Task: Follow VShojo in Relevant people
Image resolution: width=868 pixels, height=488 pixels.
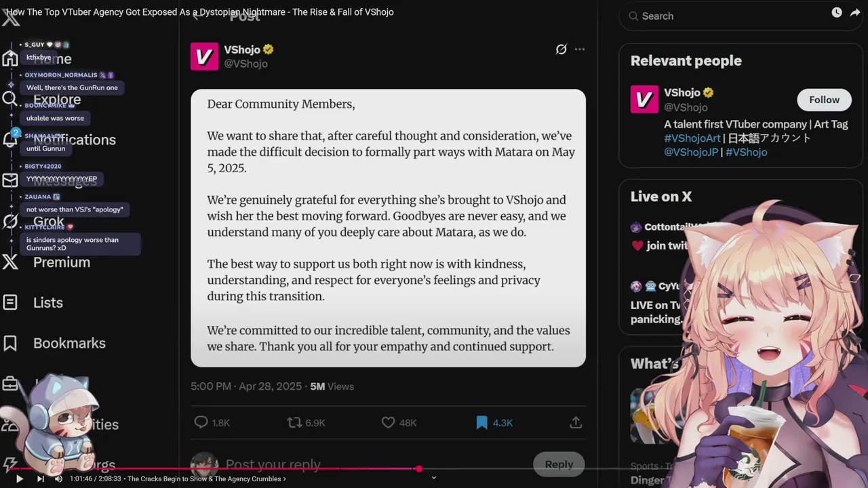Action: coord(824,100)
